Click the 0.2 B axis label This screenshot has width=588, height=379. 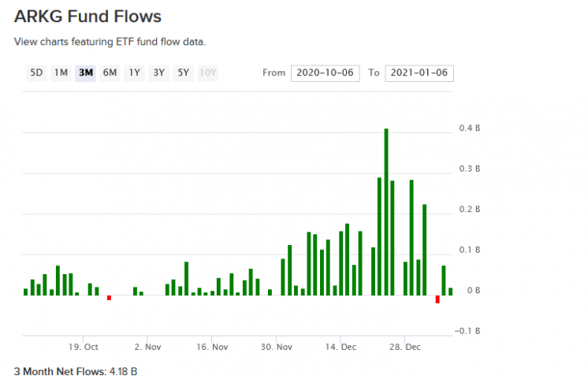coord(470,209)
